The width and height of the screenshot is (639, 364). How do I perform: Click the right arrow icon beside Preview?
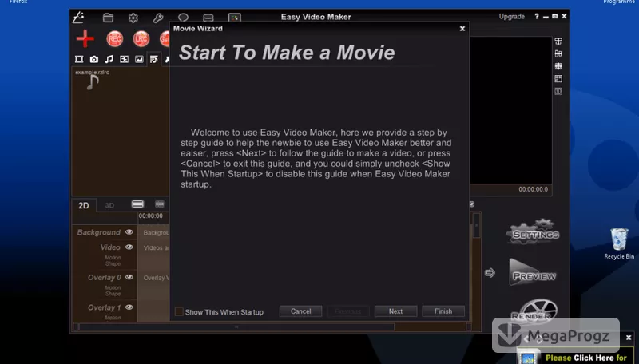(x=490, y=273)
